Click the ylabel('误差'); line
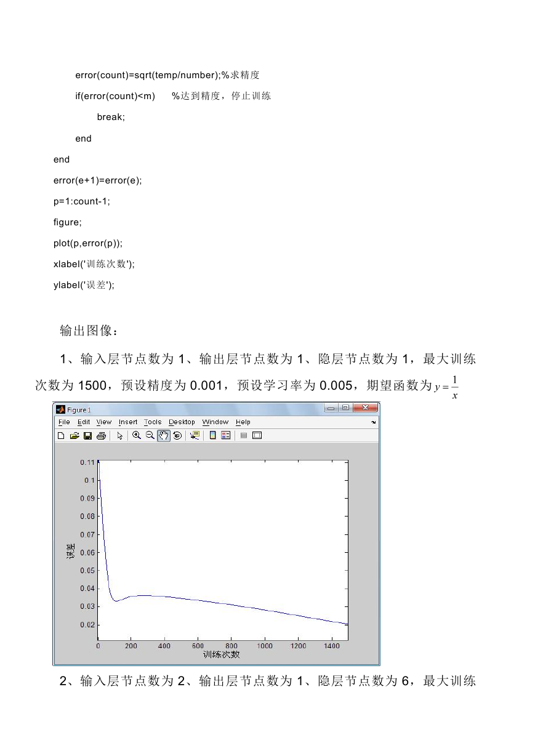This screenshot has width=535, height=756. 84,285
